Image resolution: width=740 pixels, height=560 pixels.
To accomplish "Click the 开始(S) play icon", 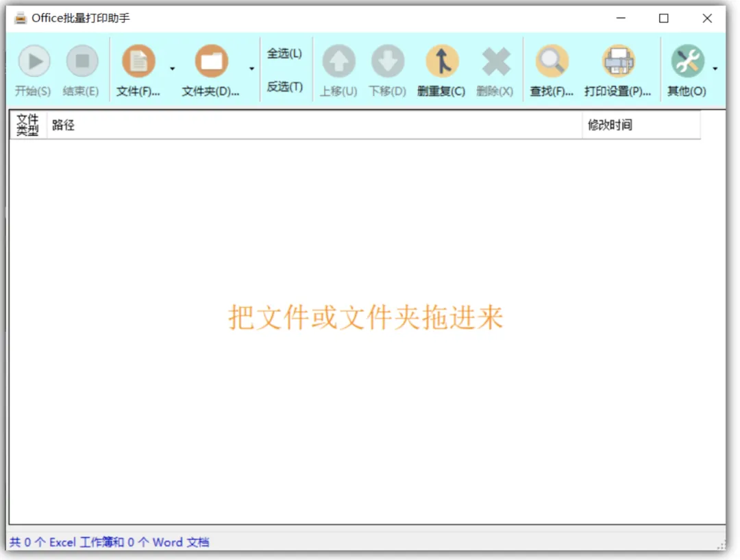I will (x=34, y=62).
